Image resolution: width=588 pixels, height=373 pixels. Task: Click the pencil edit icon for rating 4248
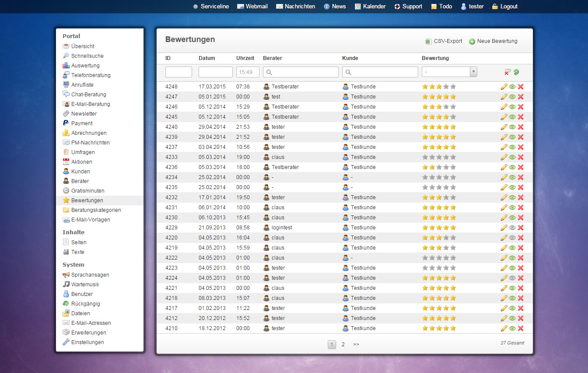504,87
